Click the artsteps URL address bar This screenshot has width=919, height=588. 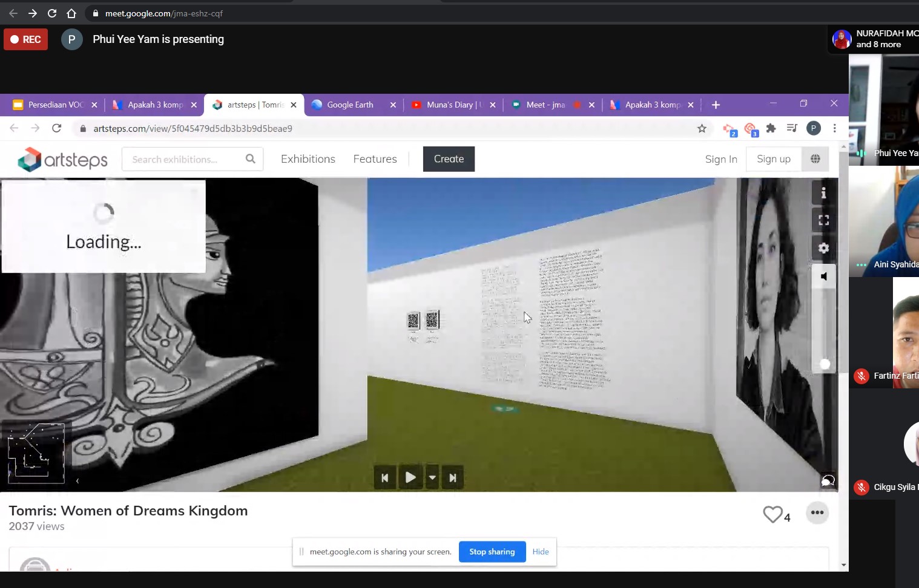(x=387, y=128)
